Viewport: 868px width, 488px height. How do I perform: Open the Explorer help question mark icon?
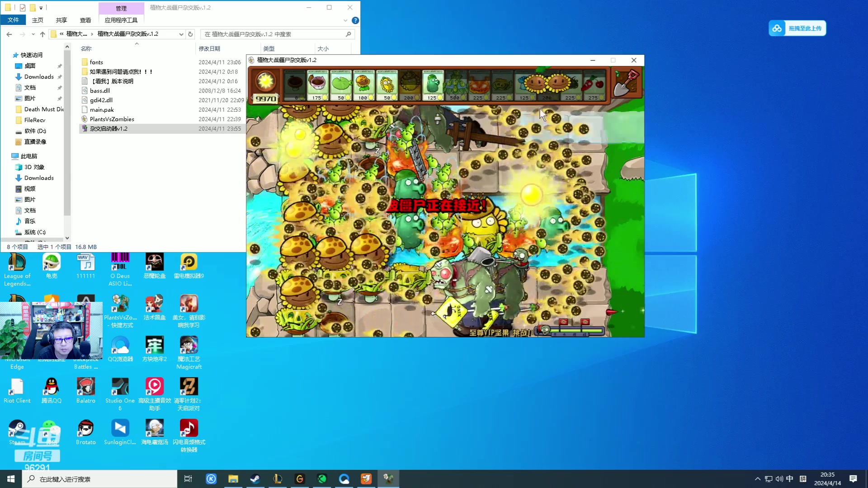click(x=355, y=20)
